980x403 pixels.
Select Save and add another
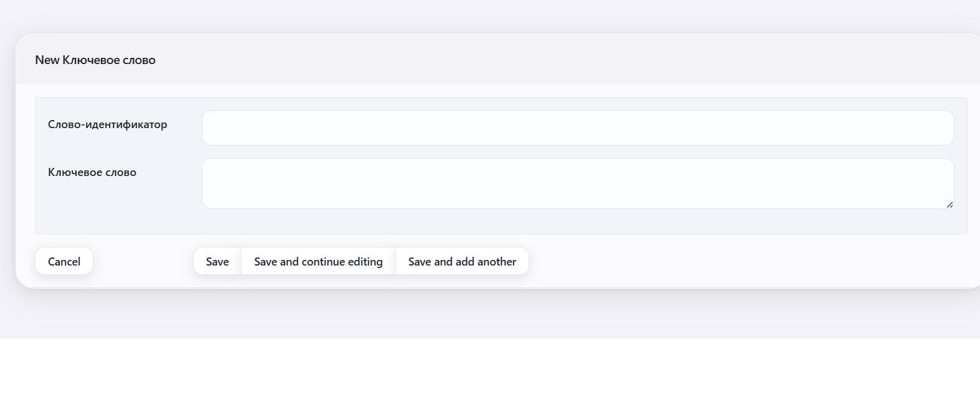tap(462, 261)
